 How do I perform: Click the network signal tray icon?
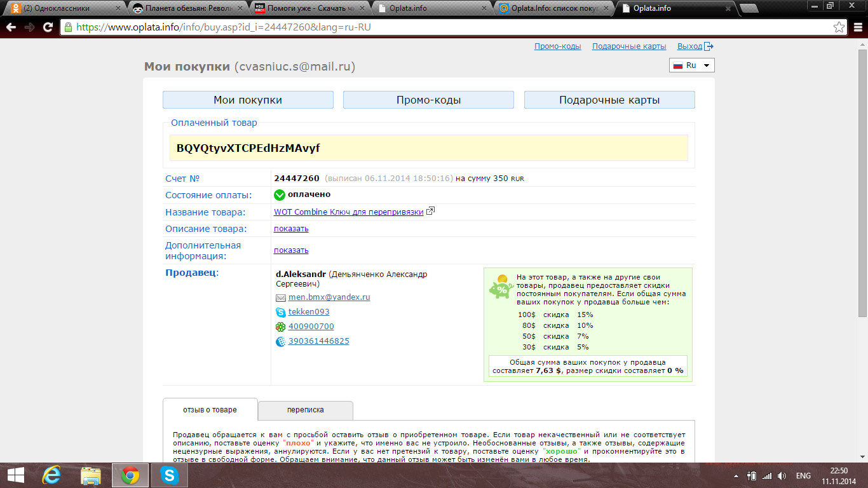pos(767,476)
